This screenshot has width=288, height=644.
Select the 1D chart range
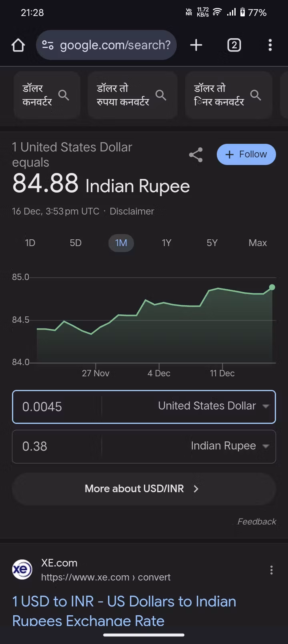(x=30, y=243)
